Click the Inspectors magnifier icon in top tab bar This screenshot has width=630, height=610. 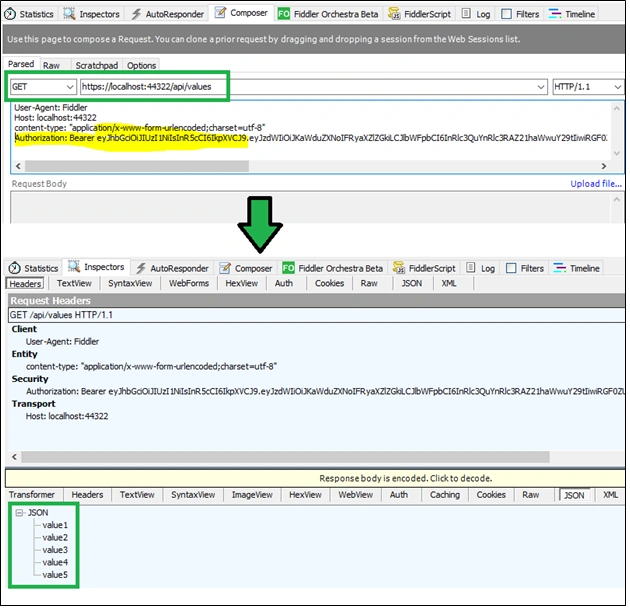pyautogui.click(x=69, y=14)
